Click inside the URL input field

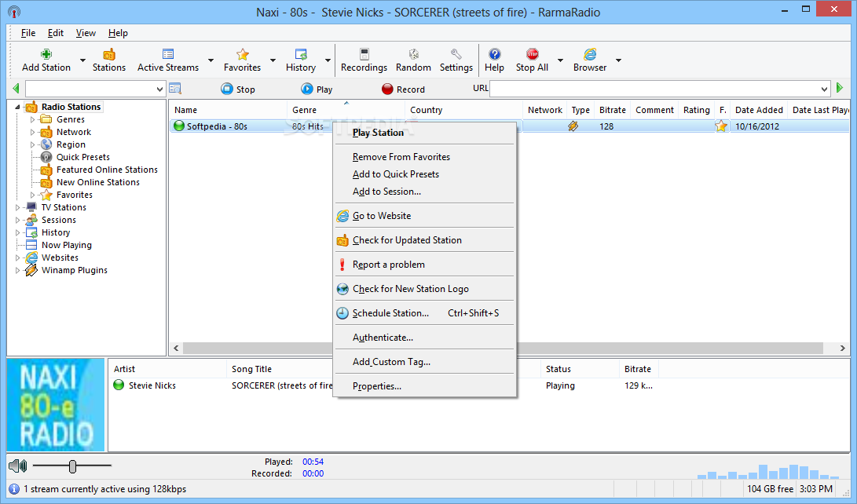click(x=655, y=89)
